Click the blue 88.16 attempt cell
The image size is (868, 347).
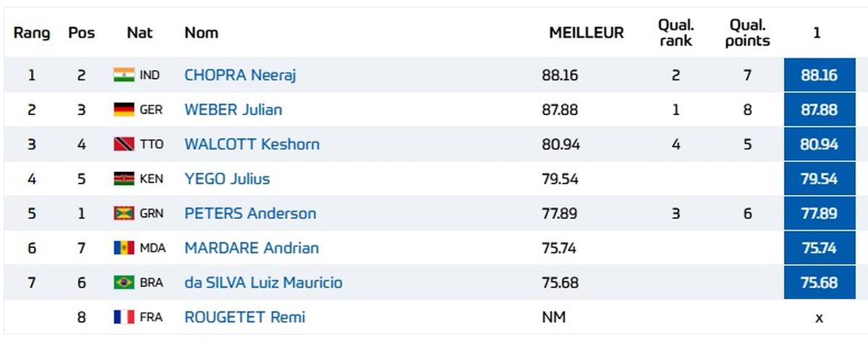point(819,75)
